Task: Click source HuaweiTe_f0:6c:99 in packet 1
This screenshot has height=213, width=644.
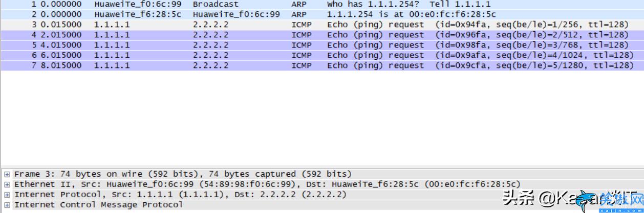Action: point(138,4)
